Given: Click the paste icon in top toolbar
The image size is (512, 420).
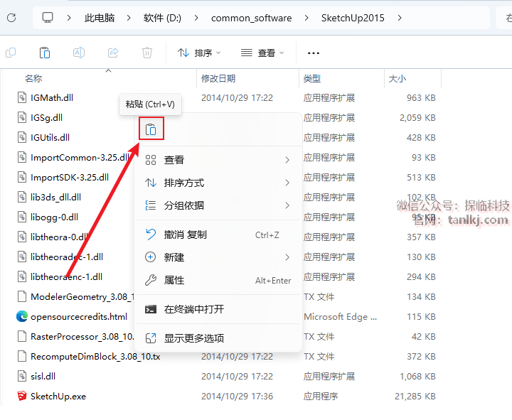Looking at the screenshot, I should (44, 53).
